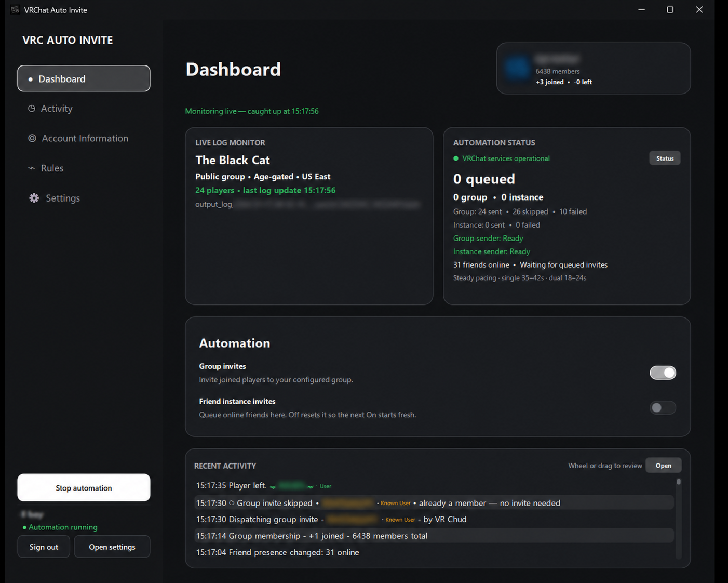Enable the Friend instance invites switch
Screen dimensions: 728x583
tap(663, 408)
